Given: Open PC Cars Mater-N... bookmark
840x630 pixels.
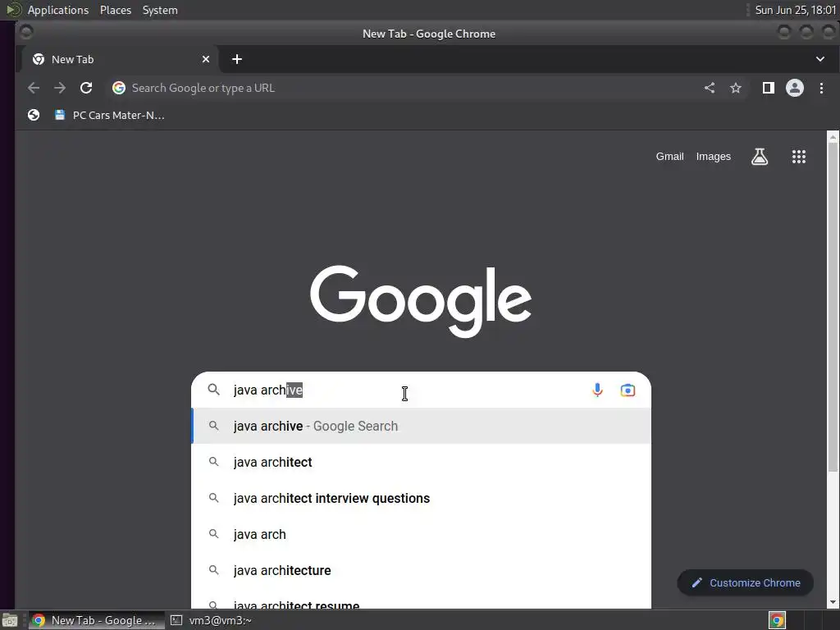Looking at the screenshot, I should [x=109, y=115].
